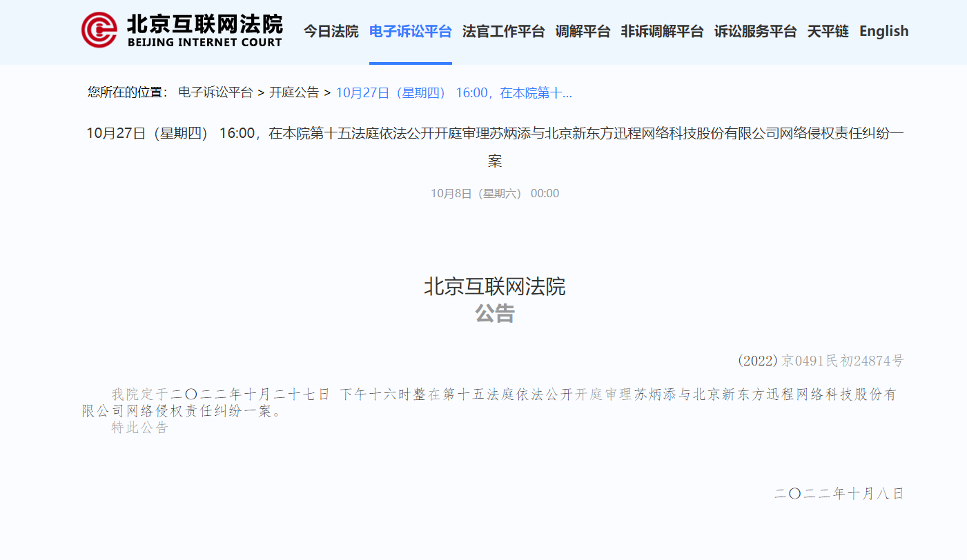This screenshot has height=560, width=967.
Task: Return to 开庭公告 via breadcrumb
Action: [294, 92]
